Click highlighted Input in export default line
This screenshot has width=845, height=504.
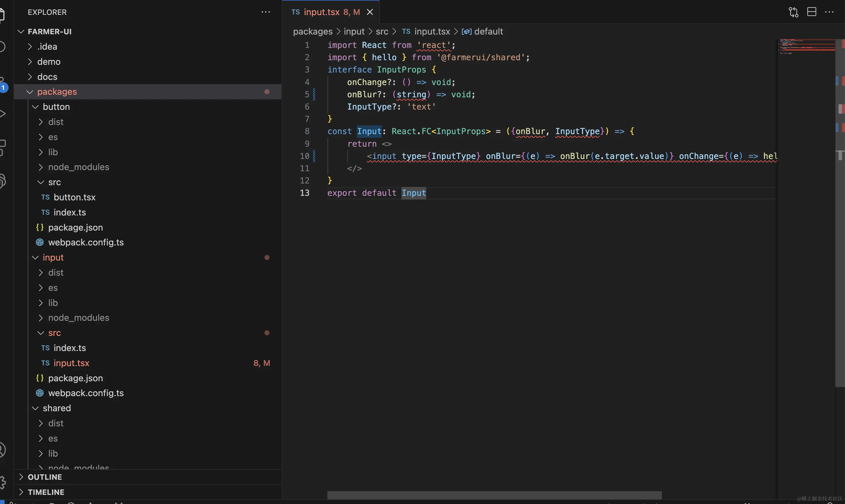(x=414, y=193)
